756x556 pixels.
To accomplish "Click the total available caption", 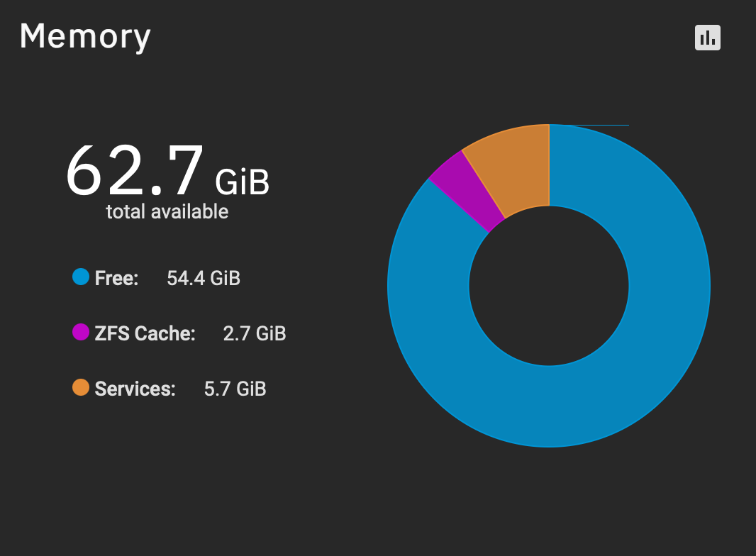I will [167, 212].
